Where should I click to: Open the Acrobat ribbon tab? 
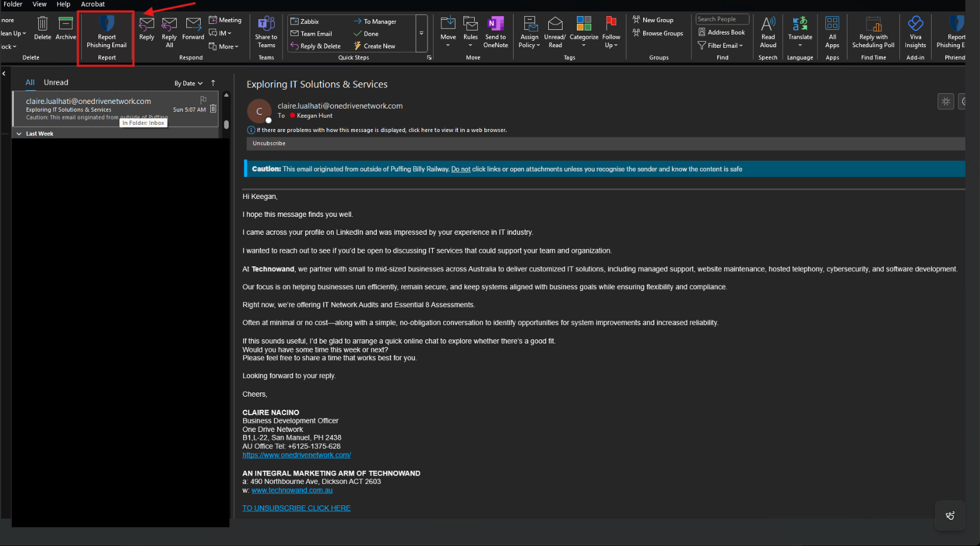click(x=93, y=4)
